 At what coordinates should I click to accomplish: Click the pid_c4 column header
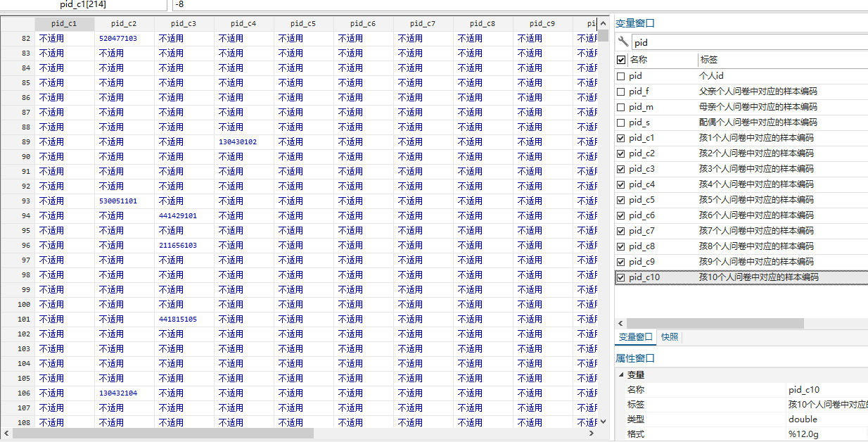[243, 24]
